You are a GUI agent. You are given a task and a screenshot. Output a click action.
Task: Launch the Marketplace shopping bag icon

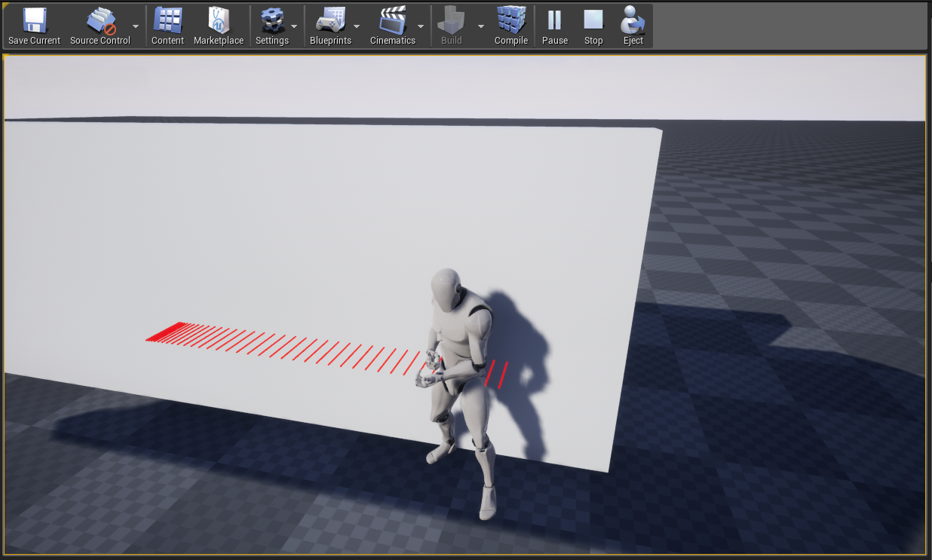pyautogui.click(x=219, y=21)
